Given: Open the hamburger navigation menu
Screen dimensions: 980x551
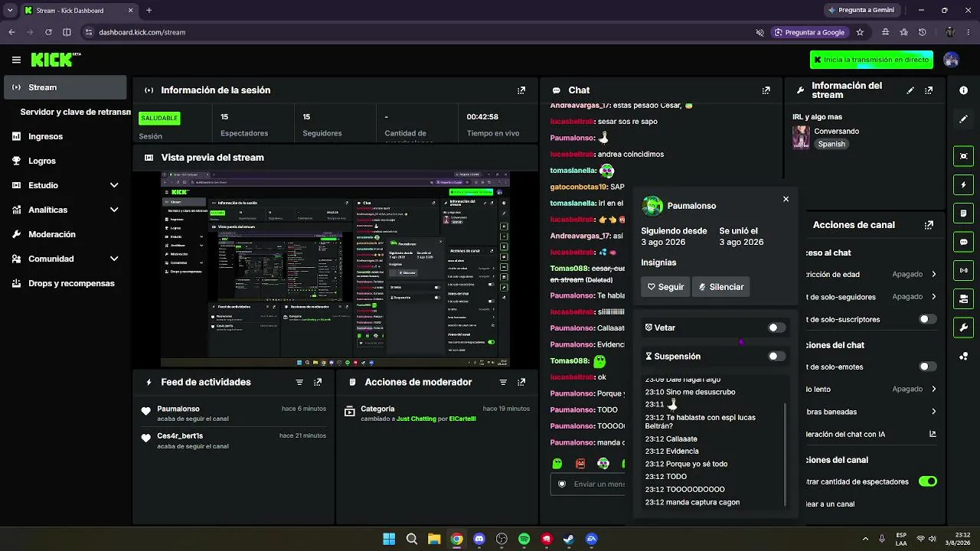Looking at the screenshot, I should [x=16, y=60].
